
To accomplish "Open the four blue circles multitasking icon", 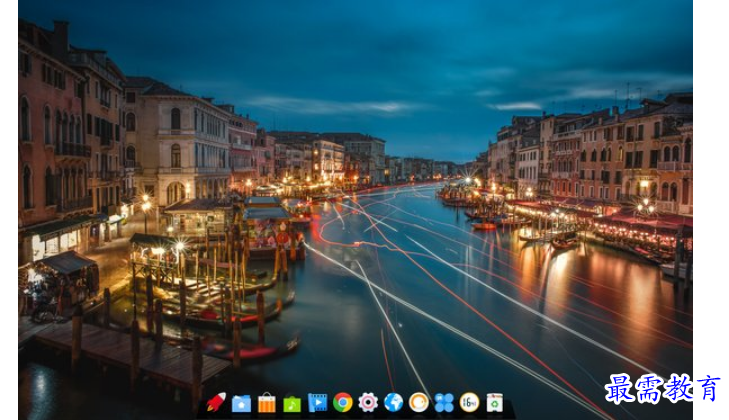I will (444, 403).
